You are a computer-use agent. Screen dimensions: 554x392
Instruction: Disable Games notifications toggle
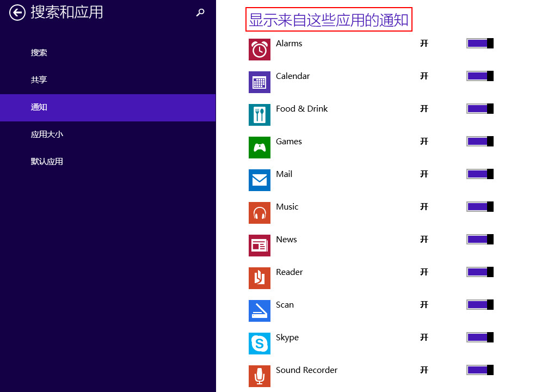(x=480, y=142)
